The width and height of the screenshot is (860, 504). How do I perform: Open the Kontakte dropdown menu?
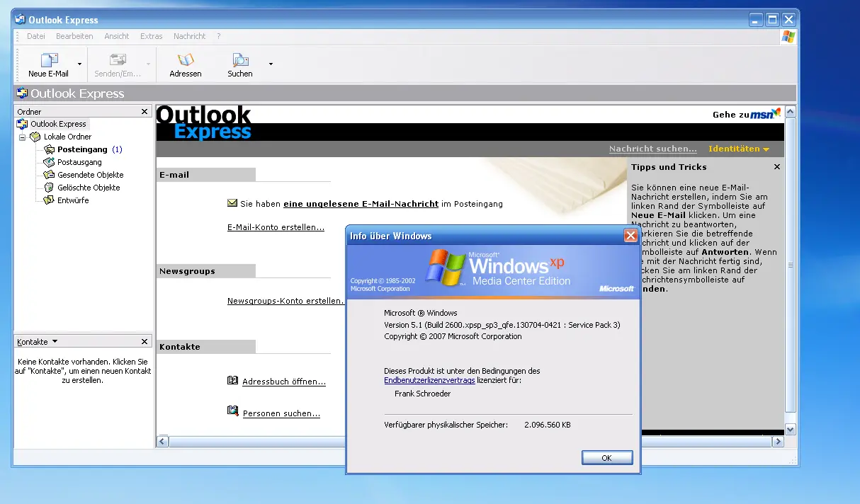[x=55, y=341]
